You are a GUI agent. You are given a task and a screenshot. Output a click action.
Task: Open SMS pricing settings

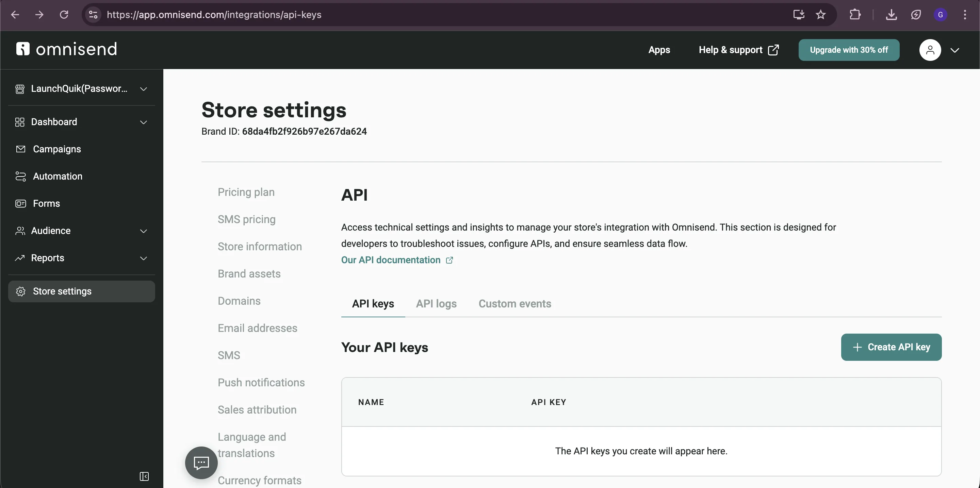tap(246, 219)
